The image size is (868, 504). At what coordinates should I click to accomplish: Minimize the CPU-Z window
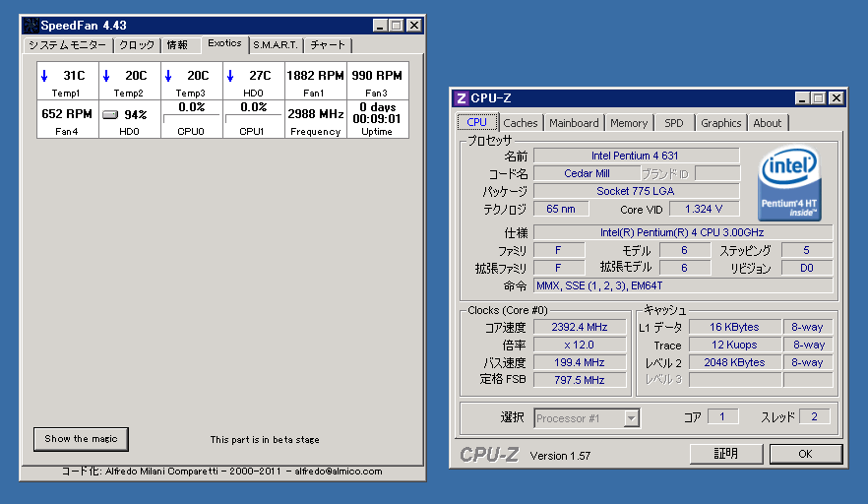click(802, 98)
